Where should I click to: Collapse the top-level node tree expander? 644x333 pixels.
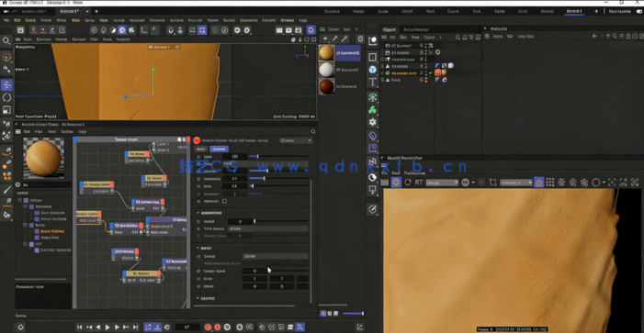[19, 200]
